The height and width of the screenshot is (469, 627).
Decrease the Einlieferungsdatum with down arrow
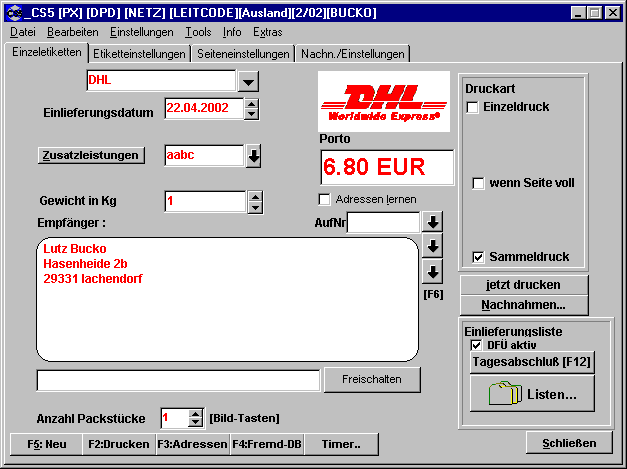tap(251, 114)
